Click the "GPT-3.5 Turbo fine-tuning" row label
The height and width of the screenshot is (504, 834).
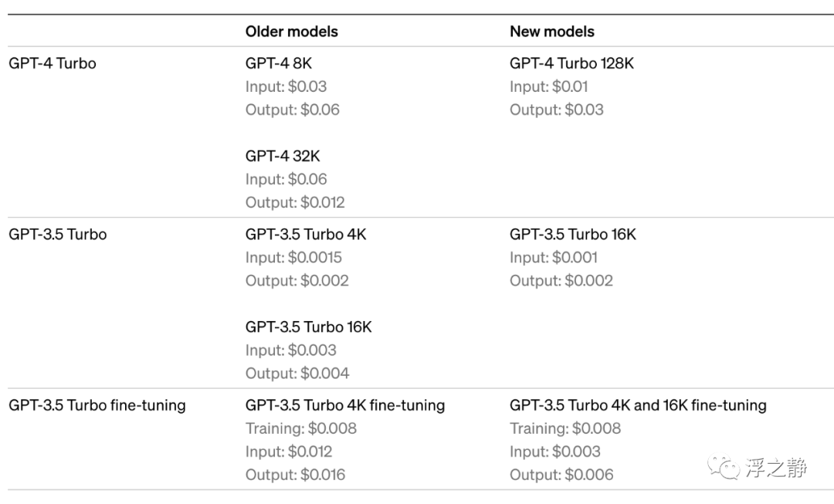97,404
